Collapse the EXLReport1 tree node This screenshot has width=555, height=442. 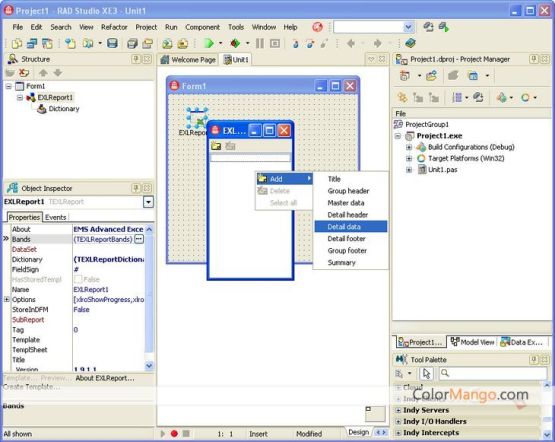pos(20,97)
